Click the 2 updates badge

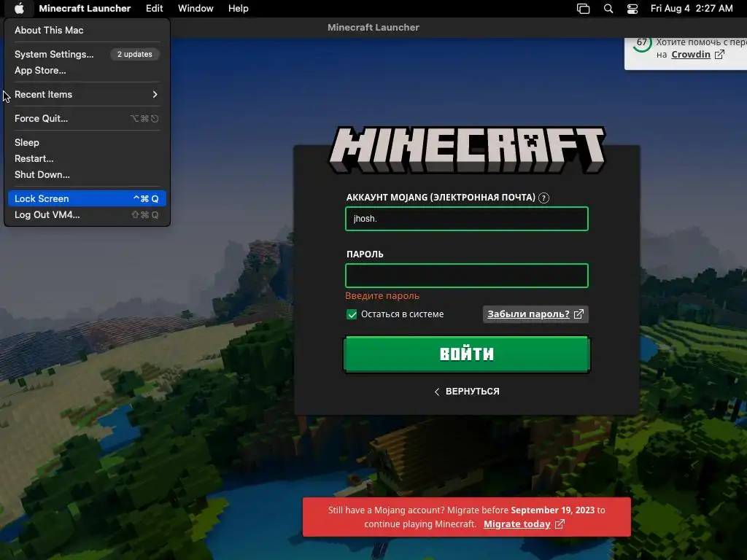pyautogui.click(x=135, y=54)
